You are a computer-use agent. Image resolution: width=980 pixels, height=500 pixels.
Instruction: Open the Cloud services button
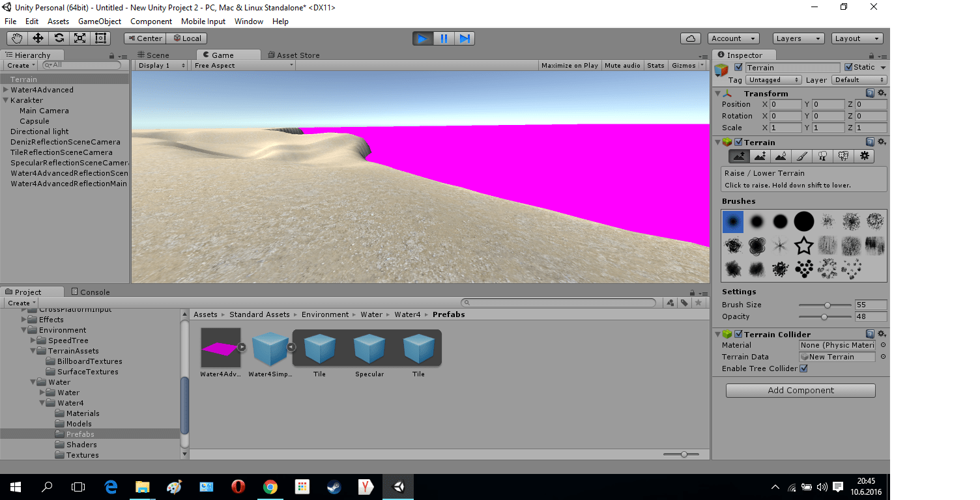click(x=691, y=38)
